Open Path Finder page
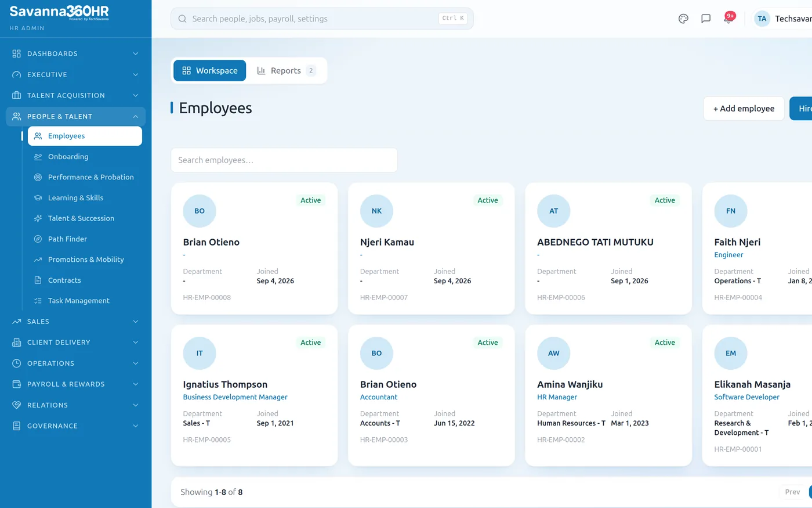Screen dimensions: 812x508 click(85, 239)
